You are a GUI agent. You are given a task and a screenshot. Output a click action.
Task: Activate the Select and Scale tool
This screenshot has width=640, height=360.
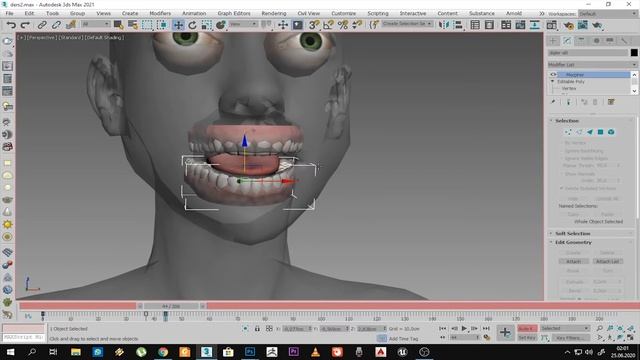click(207, 25)
